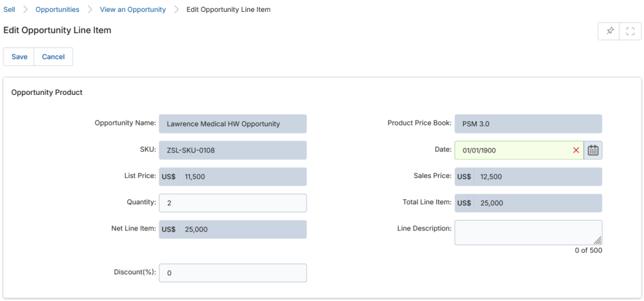Open Opportunities breadcrumb link
The image size is (644, 301).
point(57,9)
